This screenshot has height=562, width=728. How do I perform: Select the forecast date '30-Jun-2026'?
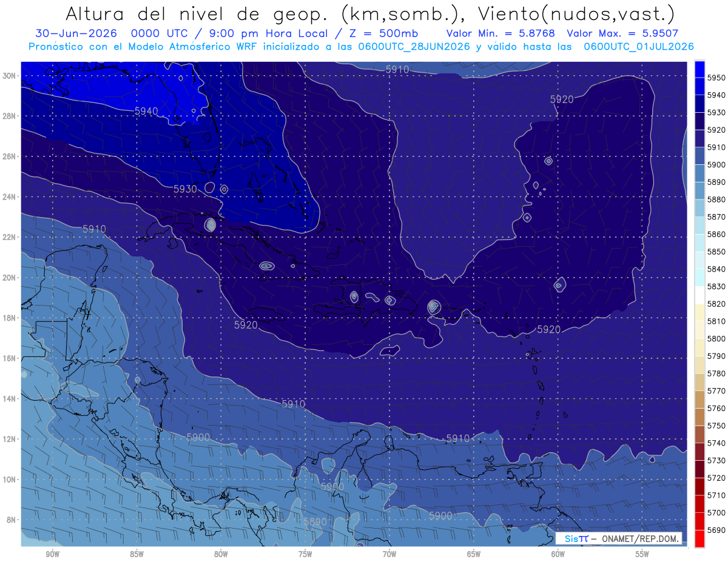point(76,33)
